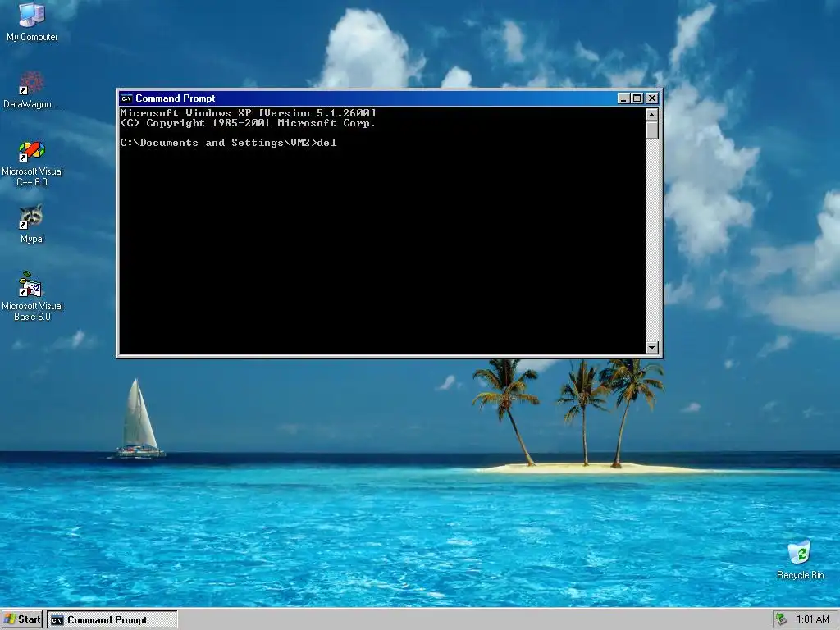Viewport: 840px width, 630px height.
Task: Click the Copyright 1985-2001 Microsoft Corp. line
Action: (x=249, y=123)
